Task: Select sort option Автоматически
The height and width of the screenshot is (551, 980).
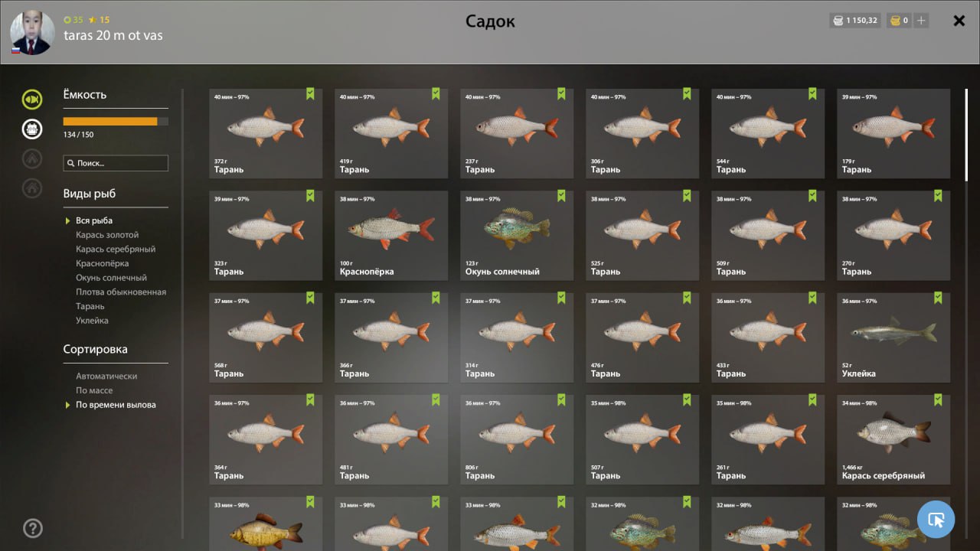Action: [106, 377]
